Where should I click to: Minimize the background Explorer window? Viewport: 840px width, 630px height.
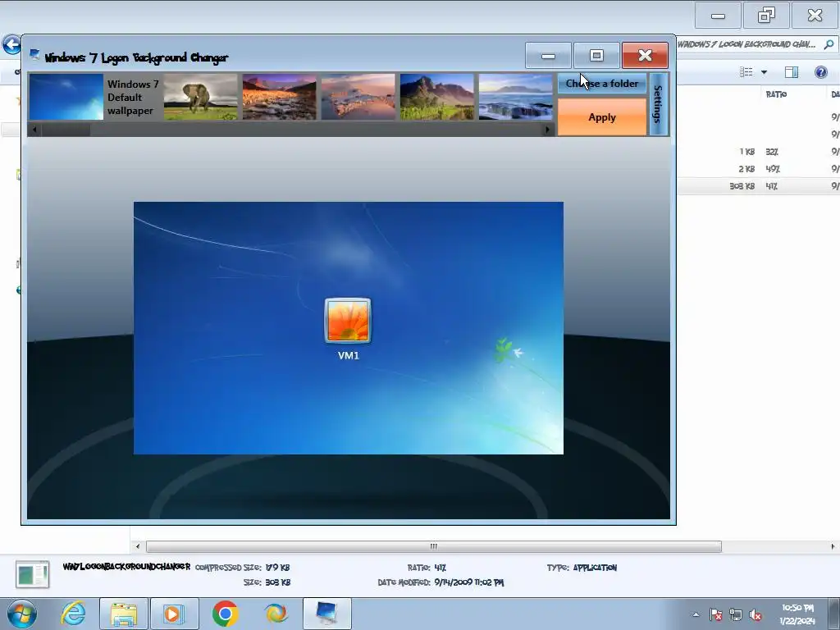tap(718, 16)
